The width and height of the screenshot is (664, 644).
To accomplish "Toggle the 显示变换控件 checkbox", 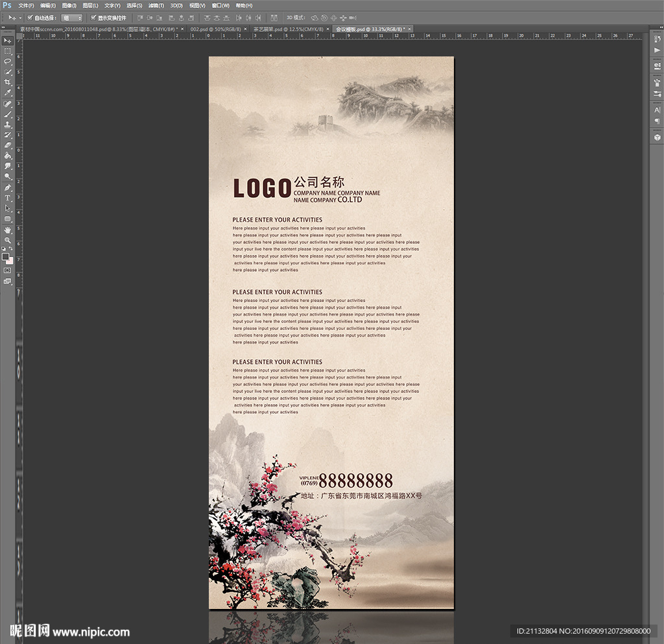I will tap(93, 18).
